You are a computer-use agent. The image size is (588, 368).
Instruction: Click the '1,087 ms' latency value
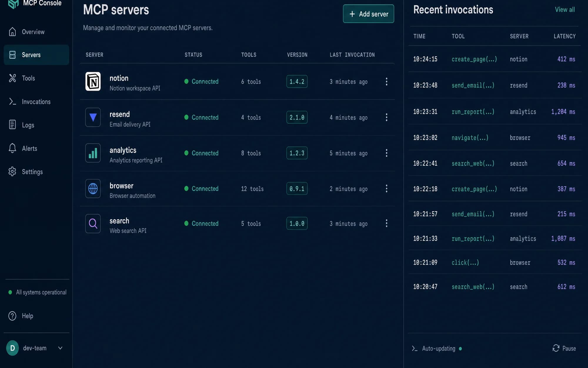coord(563,239)
